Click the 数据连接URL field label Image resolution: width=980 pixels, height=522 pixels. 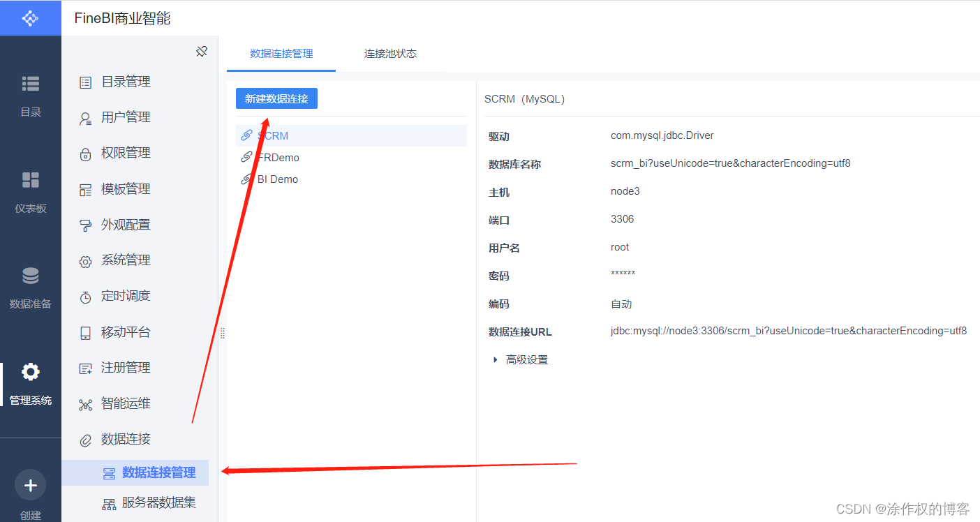tap(520, 332)
